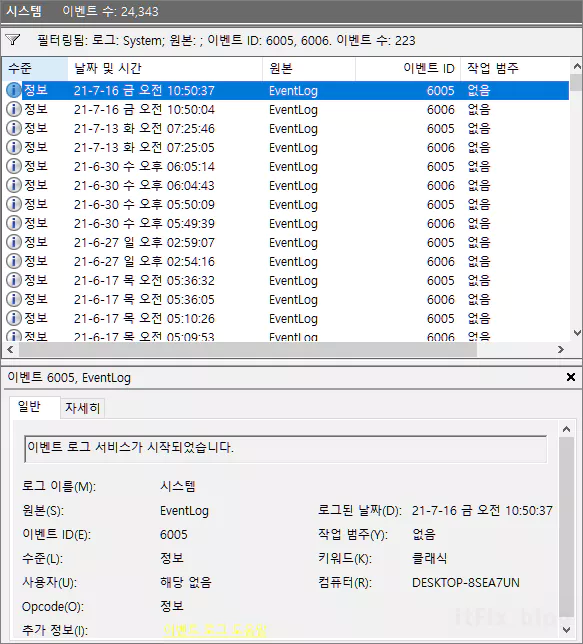Click EventLog source in selected 10:50:37 row
The width and height of the screenshot is (583, 644).
(293, 91)
